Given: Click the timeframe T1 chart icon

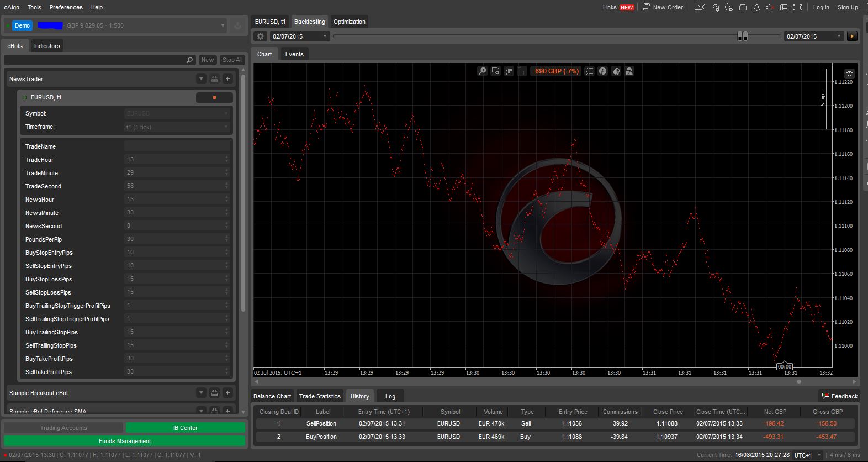Looking at the screenshot, I should (x=522, y=71).
